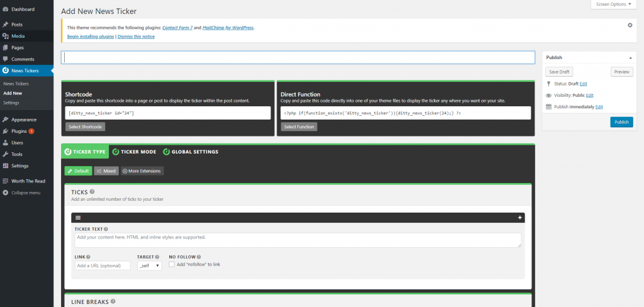
Task: Click help icon beside Line Breaks heading
Action: coord(113,301)
